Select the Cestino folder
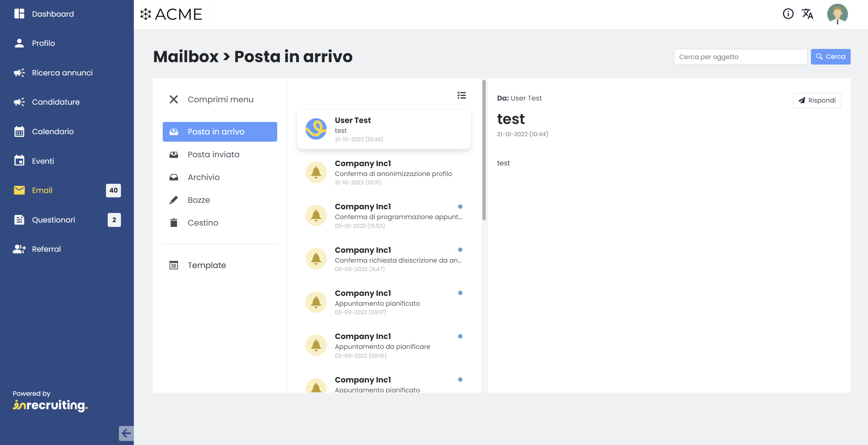The height and width of the screenshot is (445, 868). (220, 223)
